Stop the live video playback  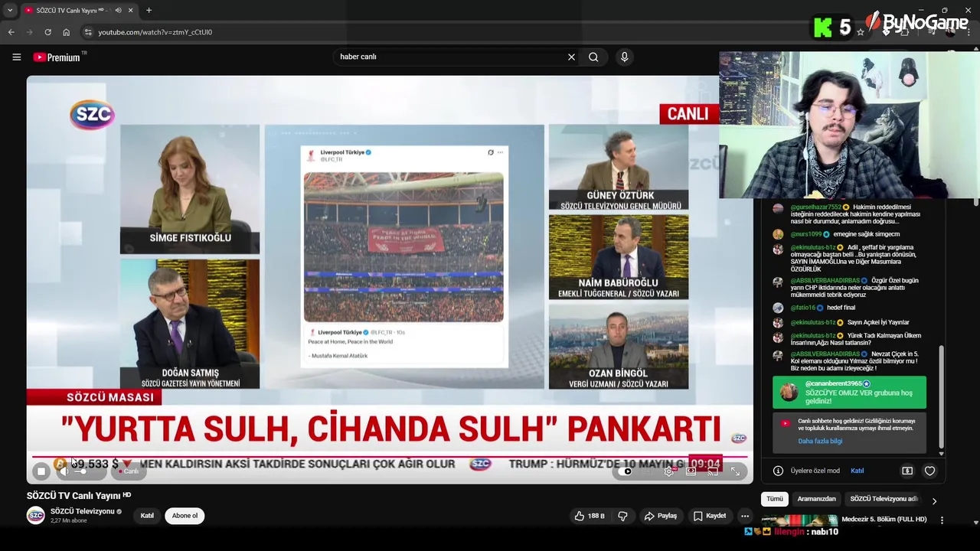[x=41, y=471]
